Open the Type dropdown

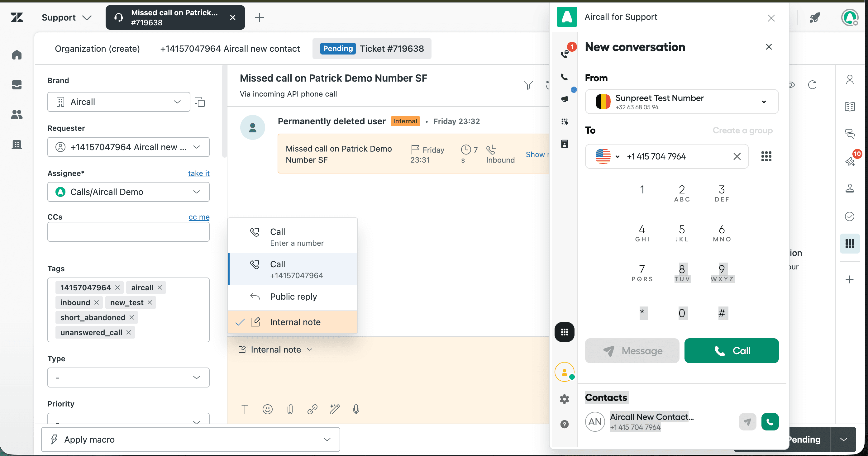tap(128, 378)
